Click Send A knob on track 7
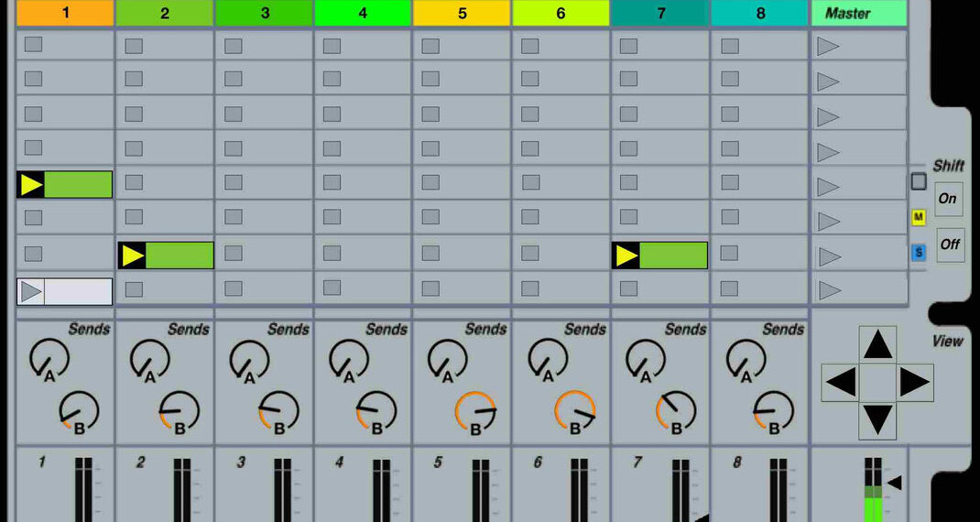The image size is (980, 522). (x=646, y=359)
